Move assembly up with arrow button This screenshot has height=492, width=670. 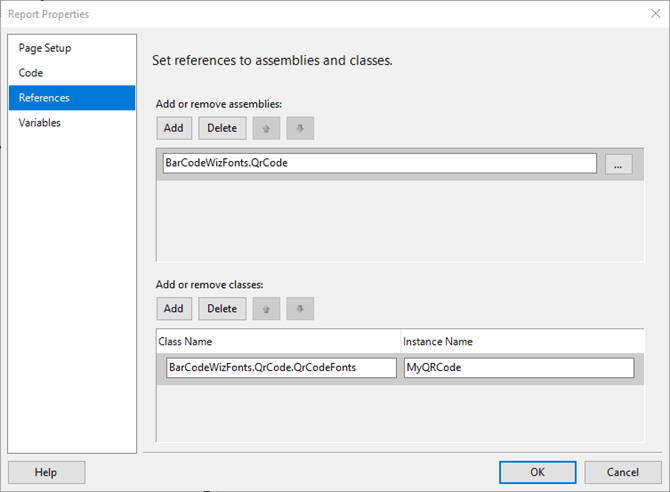point(266,128)
